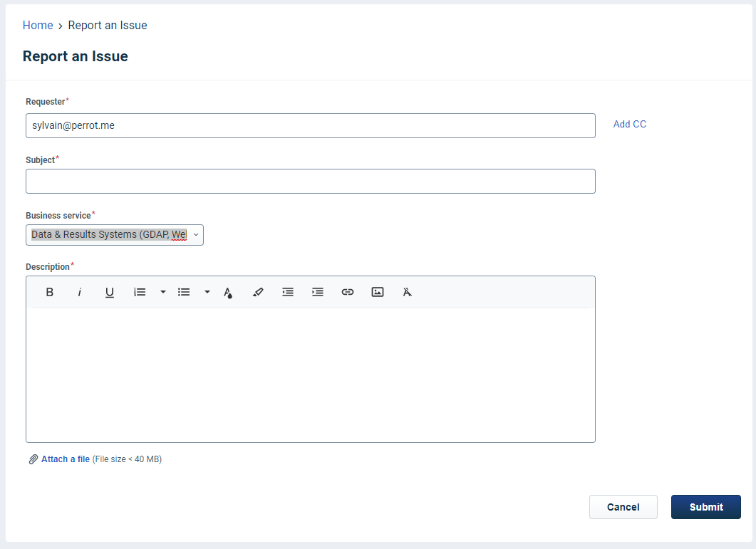Image resolution: width=756 pixels, height=549 pixels.
Task: Insert an image into description
Action: tap(378, 292)
